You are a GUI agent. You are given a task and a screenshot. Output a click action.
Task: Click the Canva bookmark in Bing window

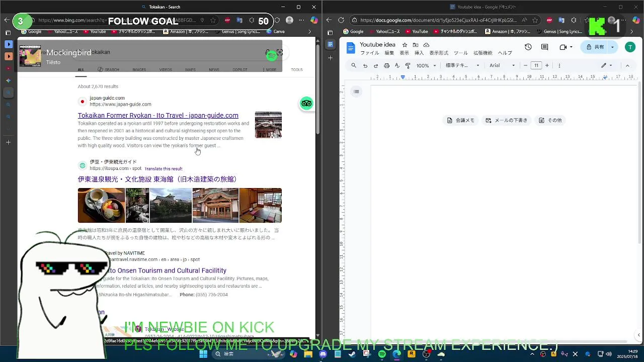point(275,31)
